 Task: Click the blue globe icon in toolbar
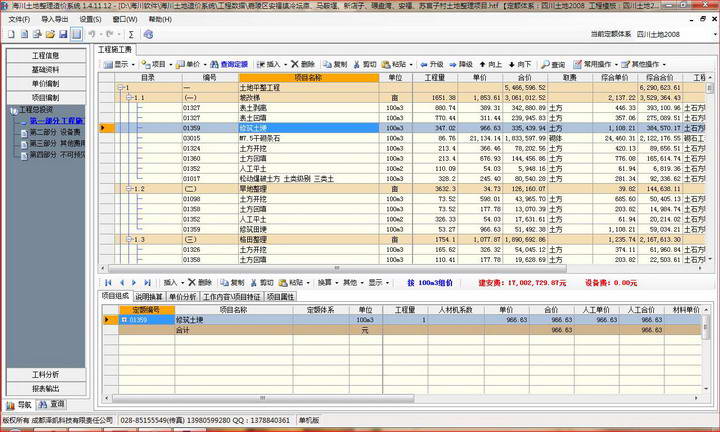pos(148,34)
